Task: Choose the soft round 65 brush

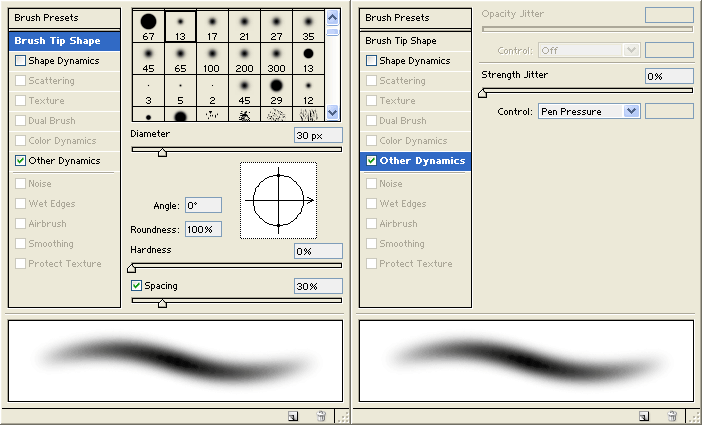Action: (x=180, y=59)
